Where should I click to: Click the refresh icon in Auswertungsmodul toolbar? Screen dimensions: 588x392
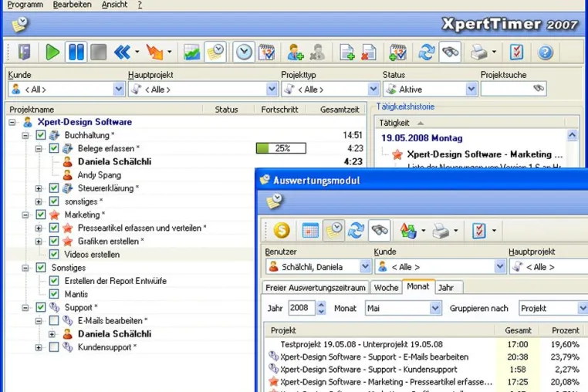pos(356,230)
